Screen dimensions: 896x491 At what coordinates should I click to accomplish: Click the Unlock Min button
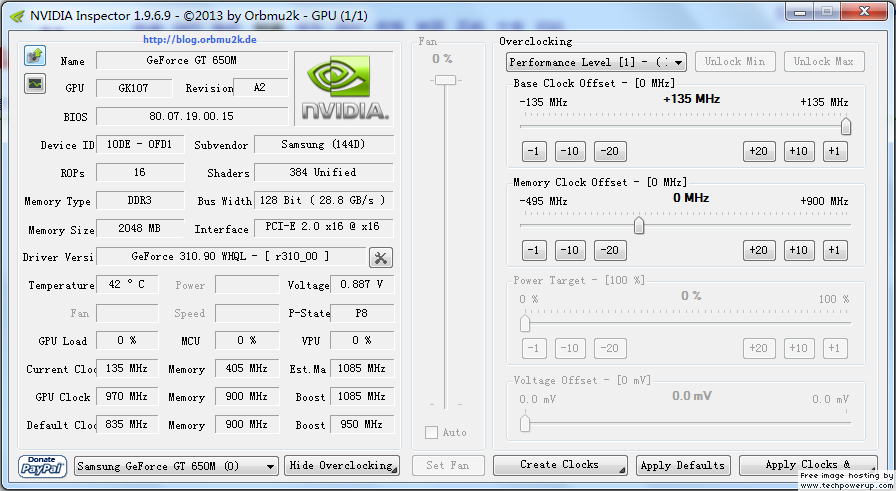(x=735, y=62)
